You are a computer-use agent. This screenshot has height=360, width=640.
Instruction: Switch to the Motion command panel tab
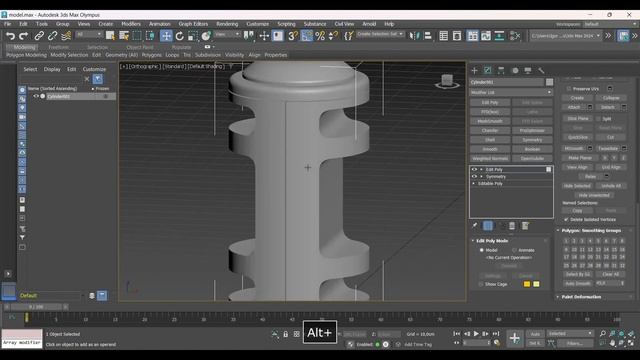pyautogui.click(x=515, y=70)
